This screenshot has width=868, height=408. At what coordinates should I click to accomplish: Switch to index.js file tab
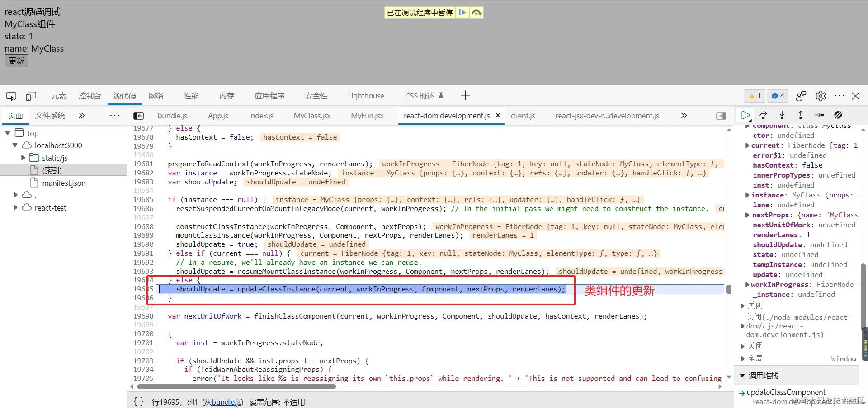pos(261,116)
